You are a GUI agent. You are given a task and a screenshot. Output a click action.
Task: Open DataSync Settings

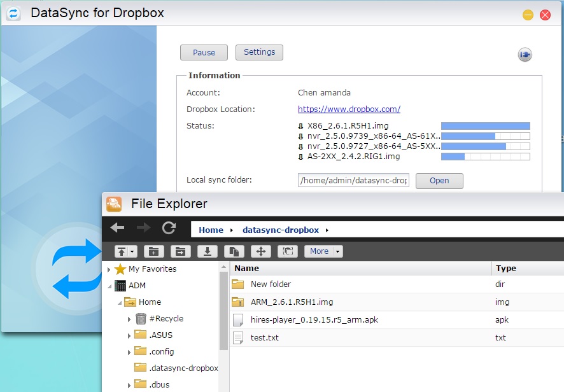[x=259, y=52]
